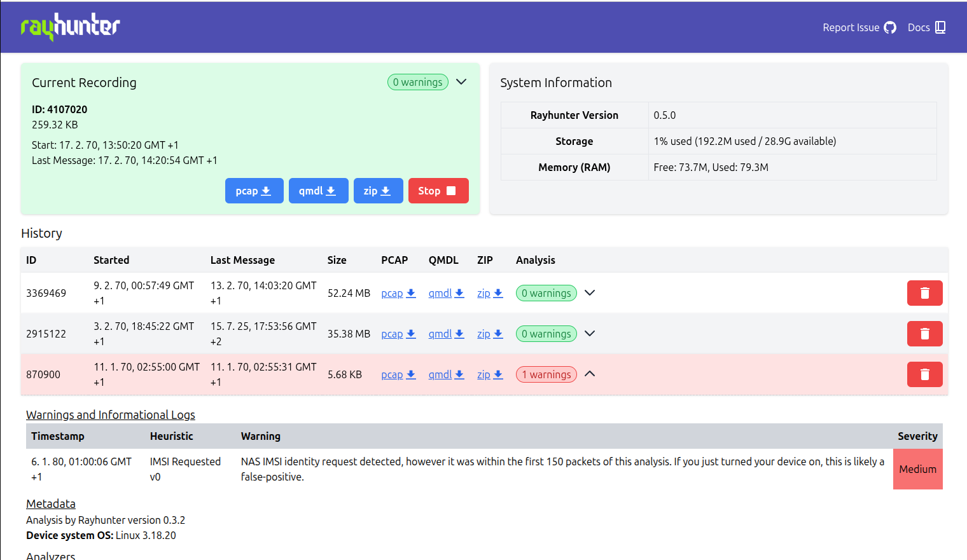Collapse analysis details for recording 870900

[590, 374]
